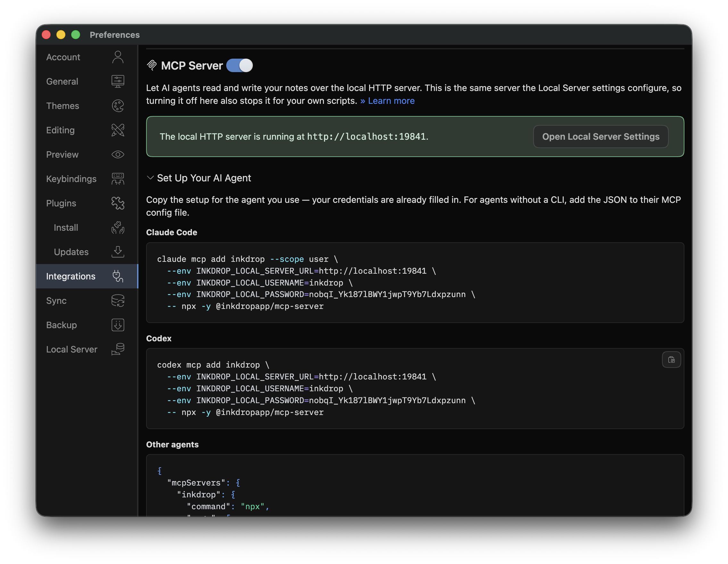Click Open Local Server Settings button
This screenshot has width=728, height=564.
click(601, 136)
